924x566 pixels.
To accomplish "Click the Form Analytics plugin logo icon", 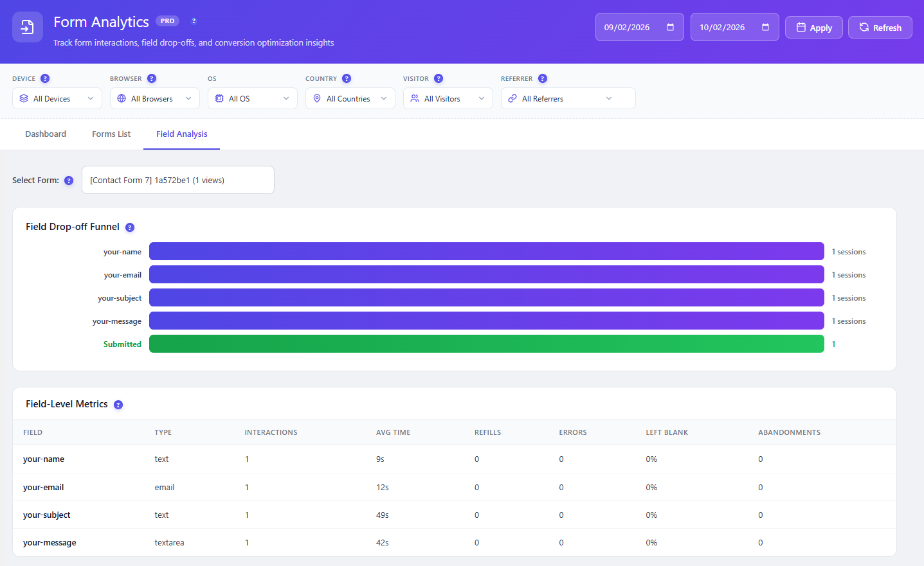I will pos(27,27).
